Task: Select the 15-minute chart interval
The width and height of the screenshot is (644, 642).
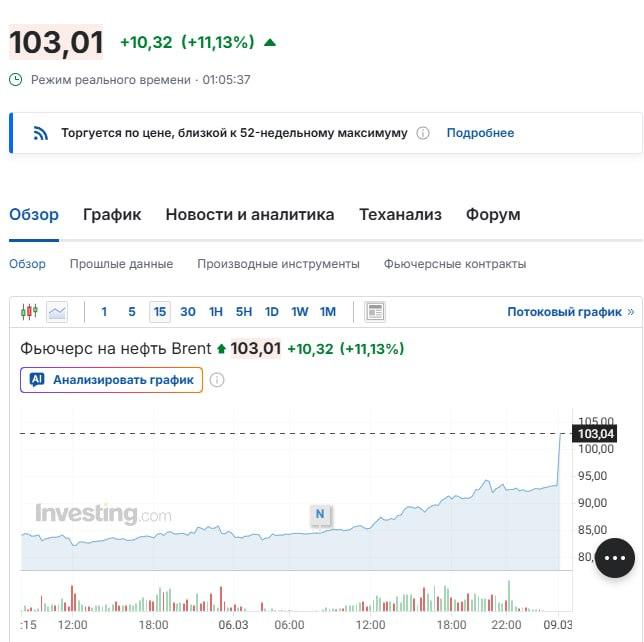Action: pyautogui.click(x=159, y=312)
